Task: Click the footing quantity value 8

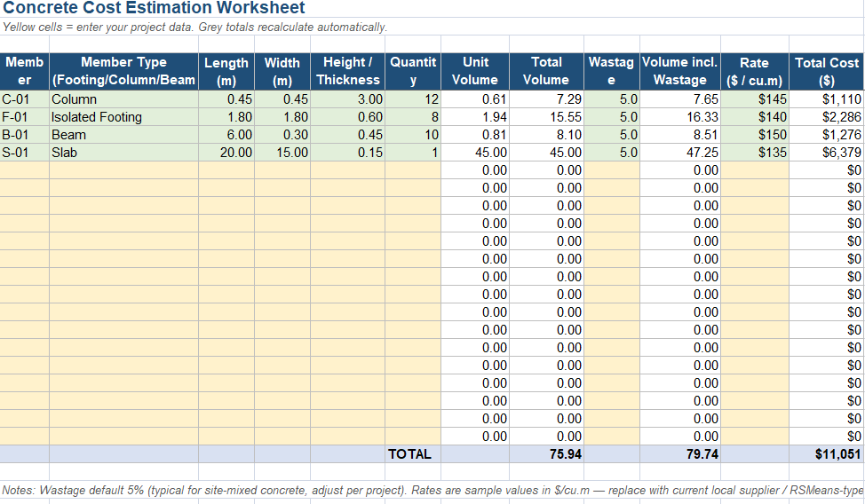Action: tap(413, 117)
